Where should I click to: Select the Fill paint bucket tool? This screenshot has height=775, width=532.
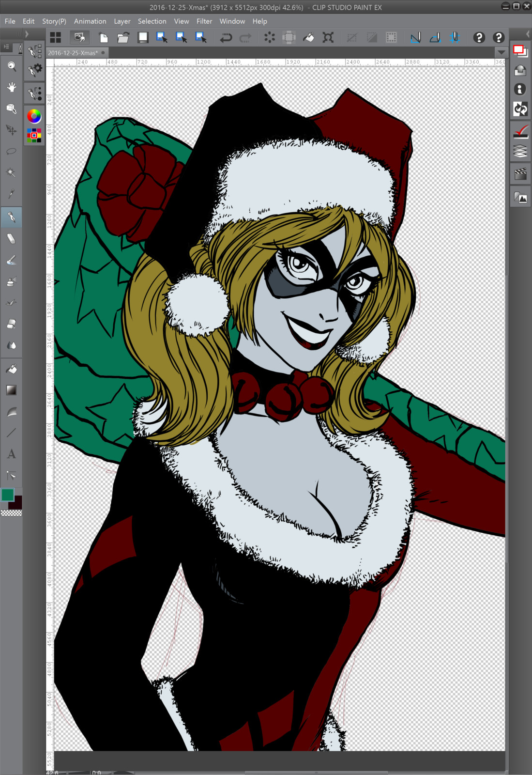(12, 369)
